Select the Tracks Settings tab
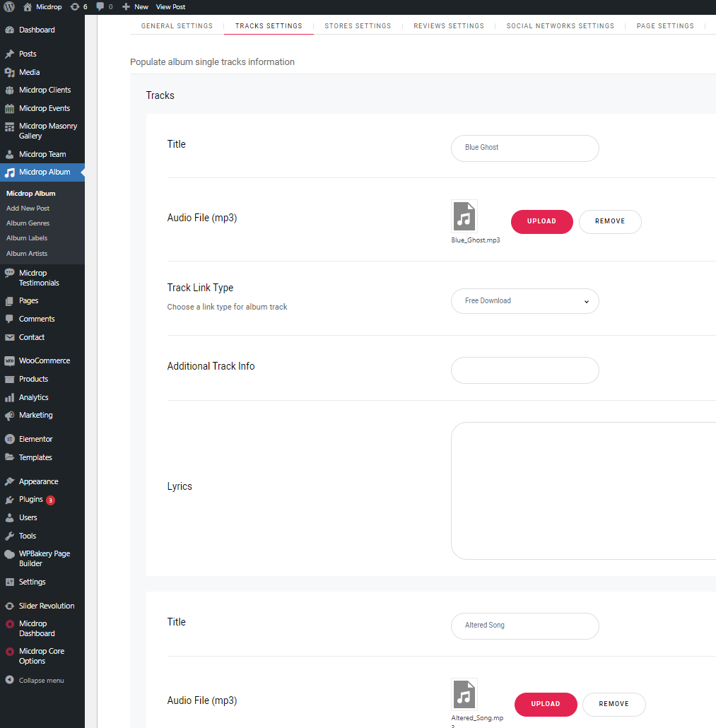 [269, 26]
